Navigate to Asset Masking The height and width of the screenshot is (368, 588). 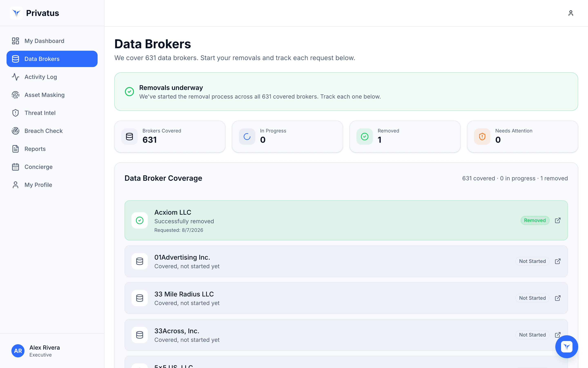click(52, 95)
